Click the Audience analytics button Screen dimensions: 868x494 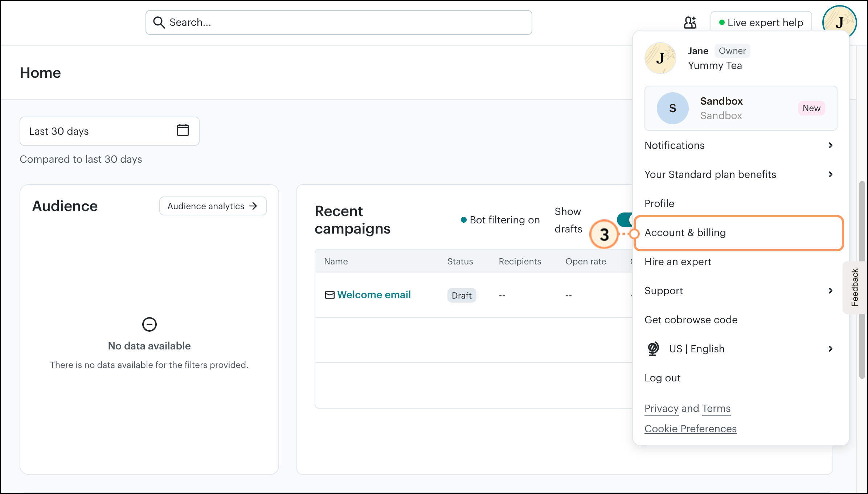pos(213,206)
